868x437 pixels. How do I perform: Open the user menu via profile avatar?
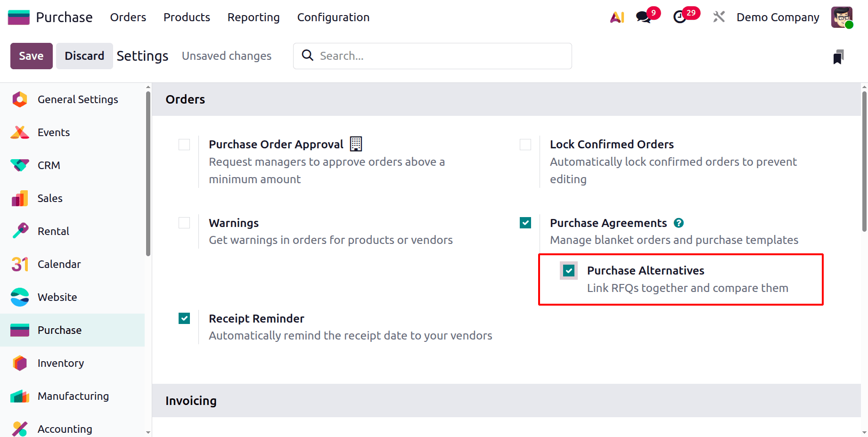pyautogui.click(x=842, y=17)
